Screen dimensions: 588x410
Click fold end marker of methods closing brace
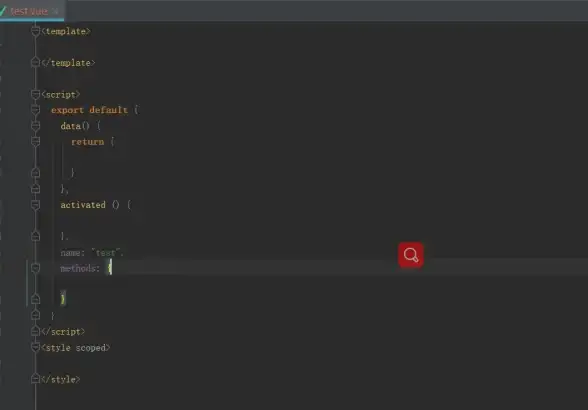pos(36,299)
